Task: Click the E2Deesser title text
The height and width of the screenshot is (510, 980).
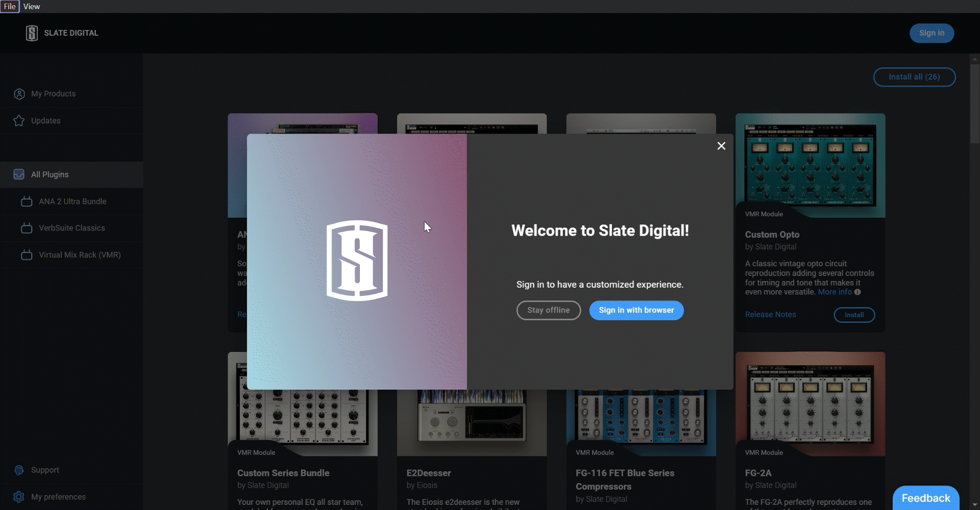Action: tap(428, 473)
